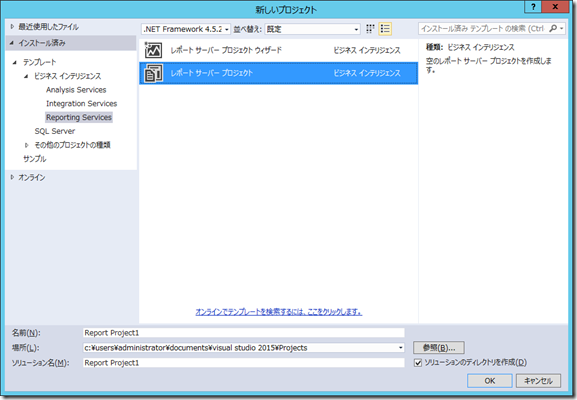Collapse the インストール済み node
Image resolution: width=577 pixels, height=400 pixels.
pos(12,43)
